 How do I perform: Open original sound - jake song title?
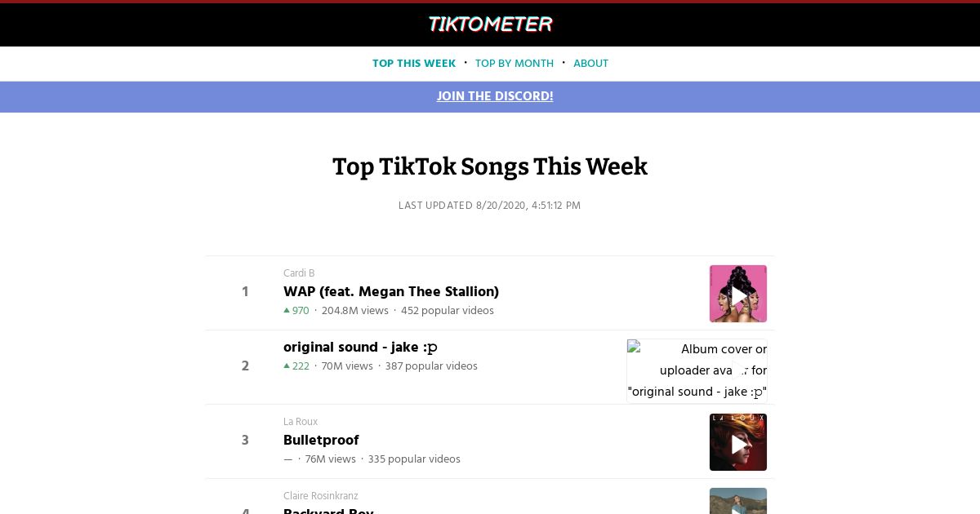pyautogui.click(x=360, y=348)
